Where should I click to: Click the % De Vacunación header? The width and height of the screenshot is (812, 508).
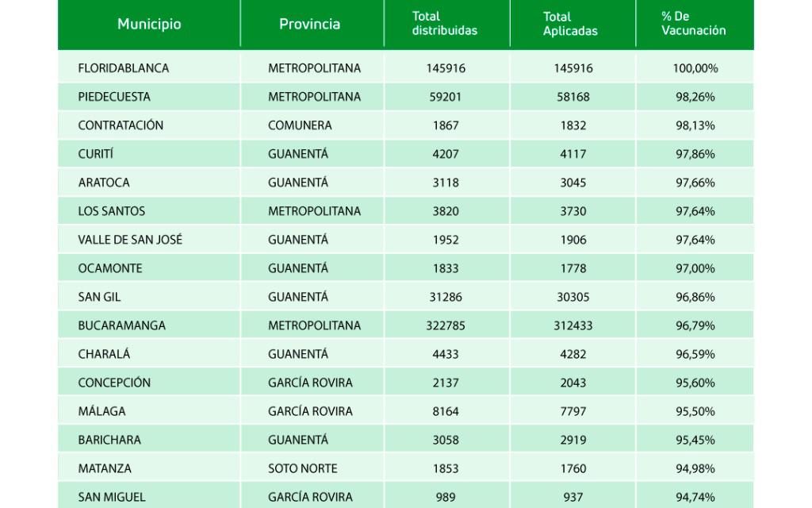[x=694, y=24]
